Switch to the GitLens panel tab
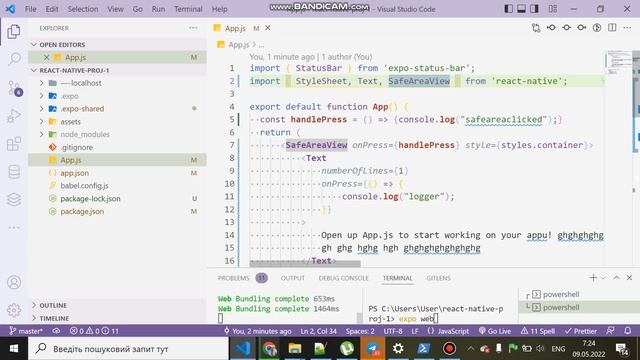This screenshot has width=640, height=360. (438, 278)
